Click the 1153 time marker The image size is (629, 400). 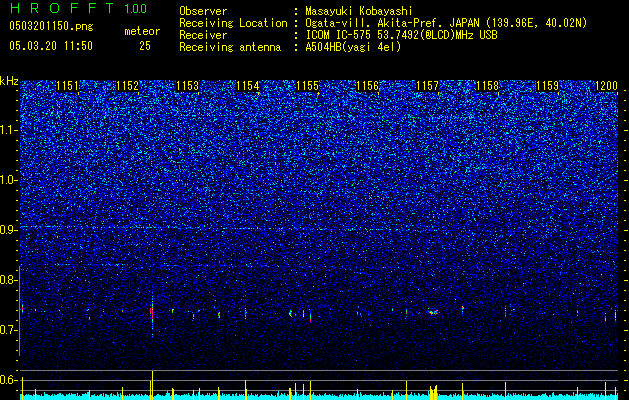pyautogui.click(x=188, y=86)
